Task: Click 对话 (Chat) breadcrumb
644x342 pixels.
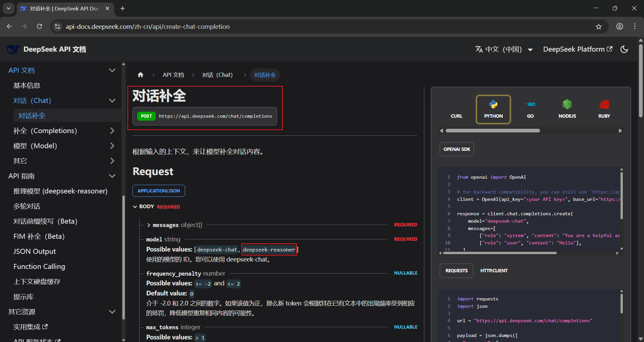Action: coord(217,75)
